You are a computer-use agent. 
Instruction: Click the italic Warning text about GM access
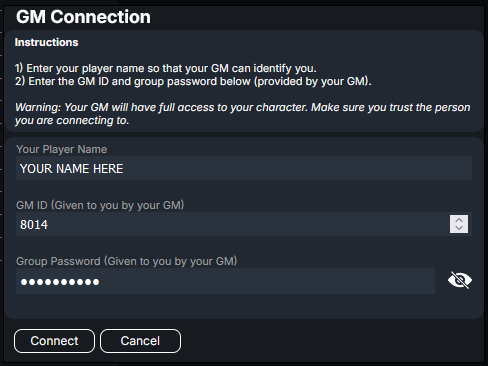pyautogui.click(x=243, y=114)
